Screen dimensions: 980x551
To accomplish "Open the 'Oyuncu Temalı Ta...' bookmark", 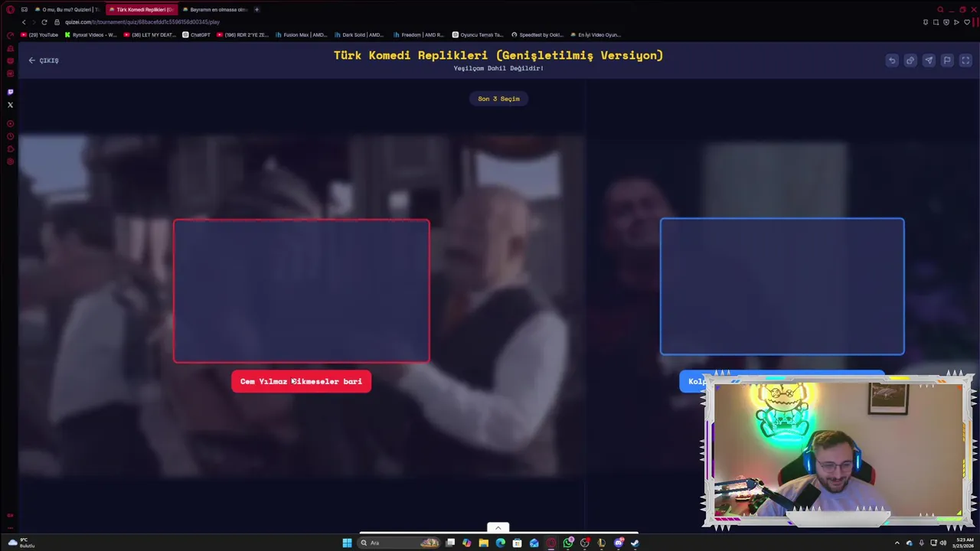I will tap(478, 34).
